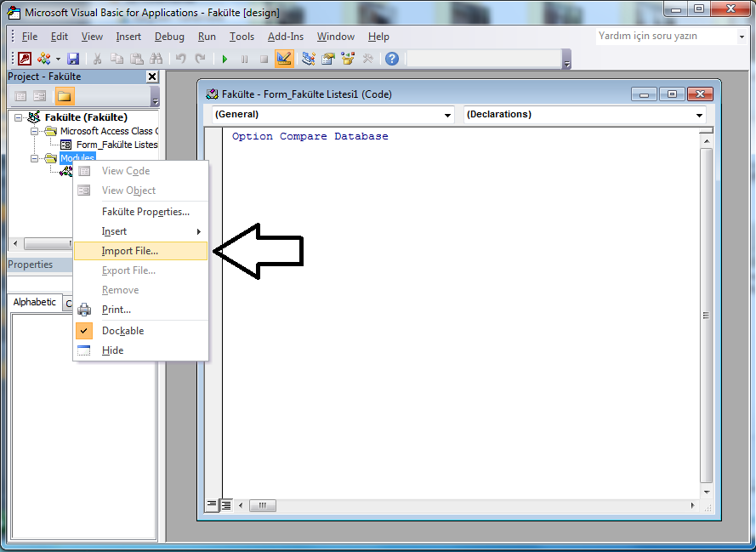Choose Print... from context menu
Image resolution: width=756 pixels, height=552 pixels.
[x=141, y=310]
